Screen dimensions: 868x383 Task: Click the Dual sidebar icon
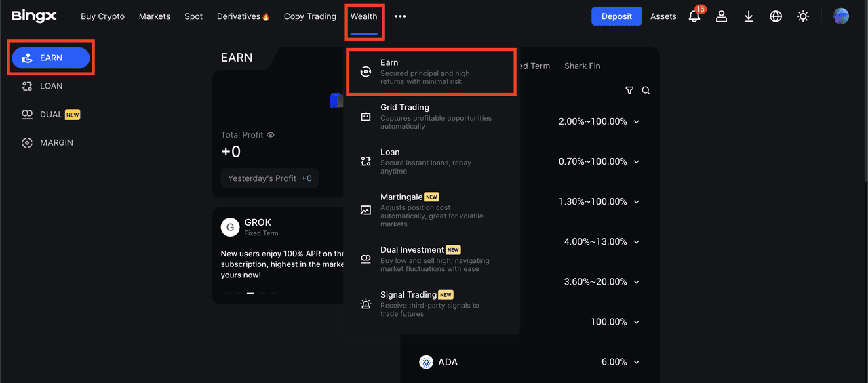coord(27,115)
